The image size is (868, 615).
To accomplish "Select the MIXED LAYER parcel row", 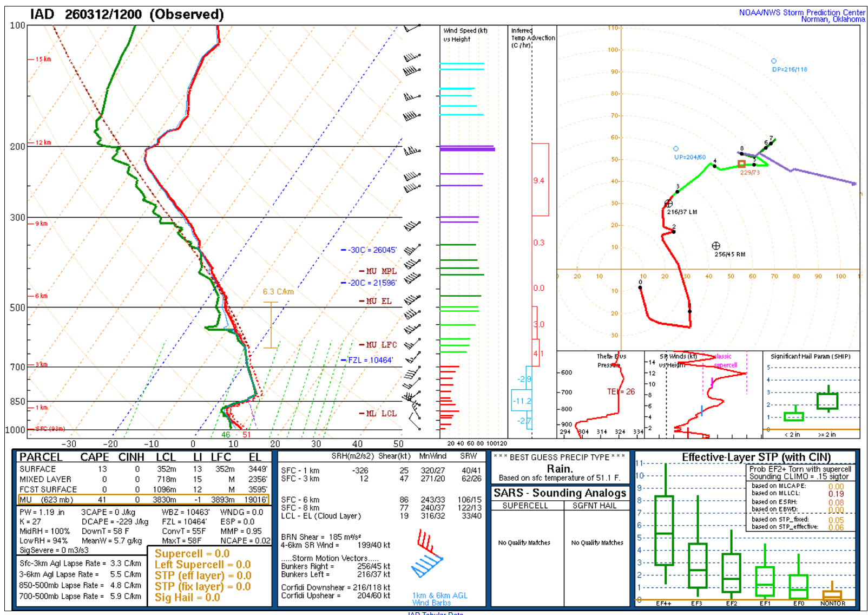I will pyautogui.click(x=143, y=480).
